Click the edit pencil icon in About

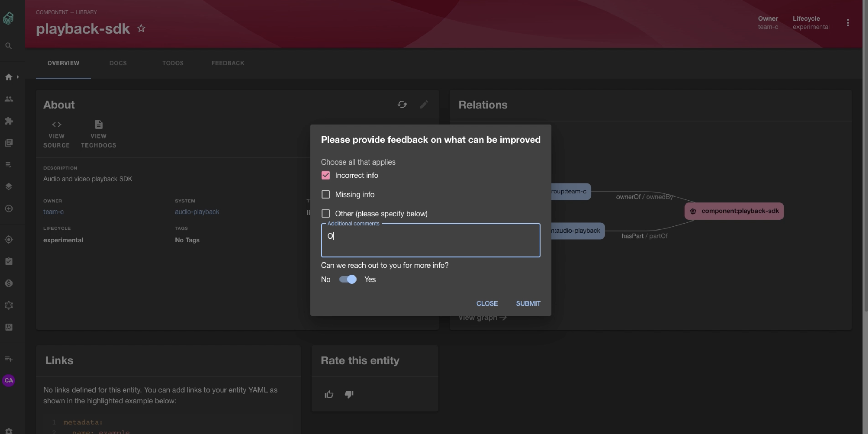pos(424,105)
